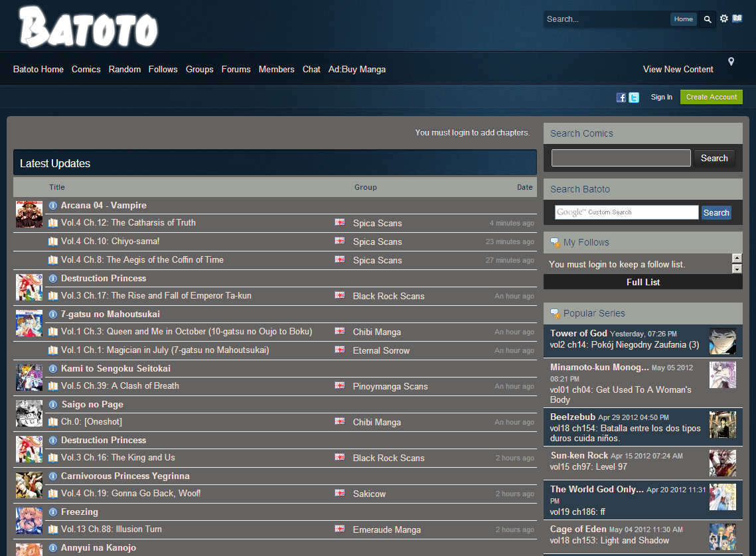
Task: Focus the Search Comics text field
Action: pos(621,158)
